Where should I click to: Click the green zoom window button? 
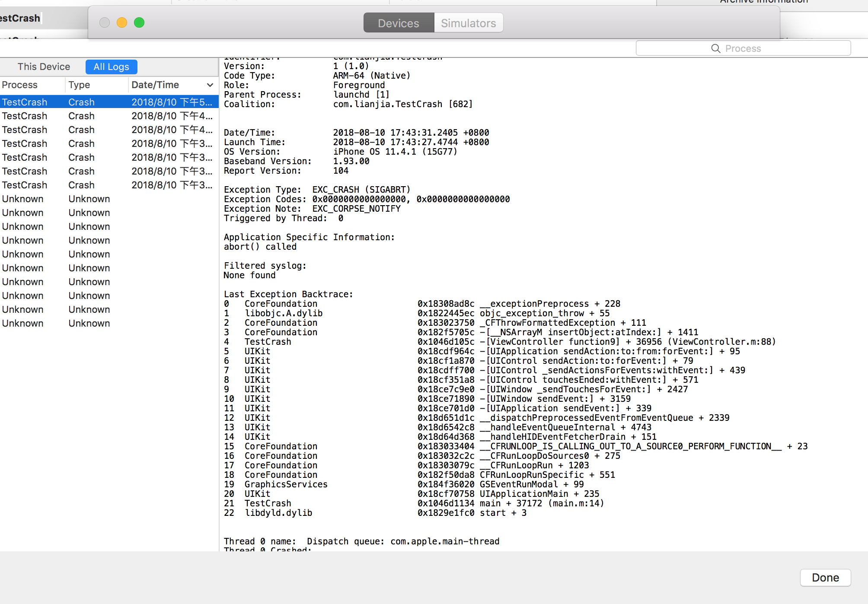coord(139,22)
